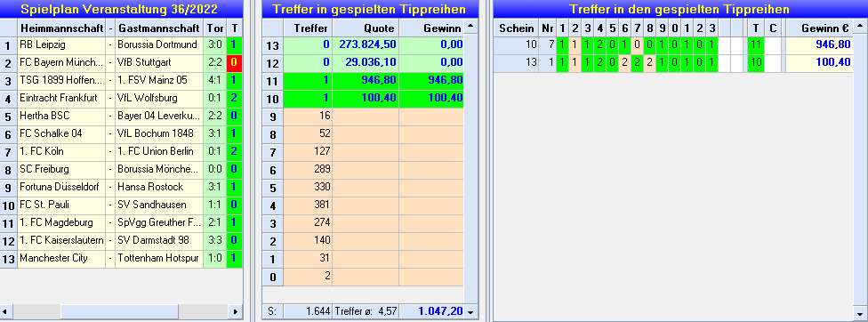
Task: Click SV Sandhausen cell
Action: point(159,205)
